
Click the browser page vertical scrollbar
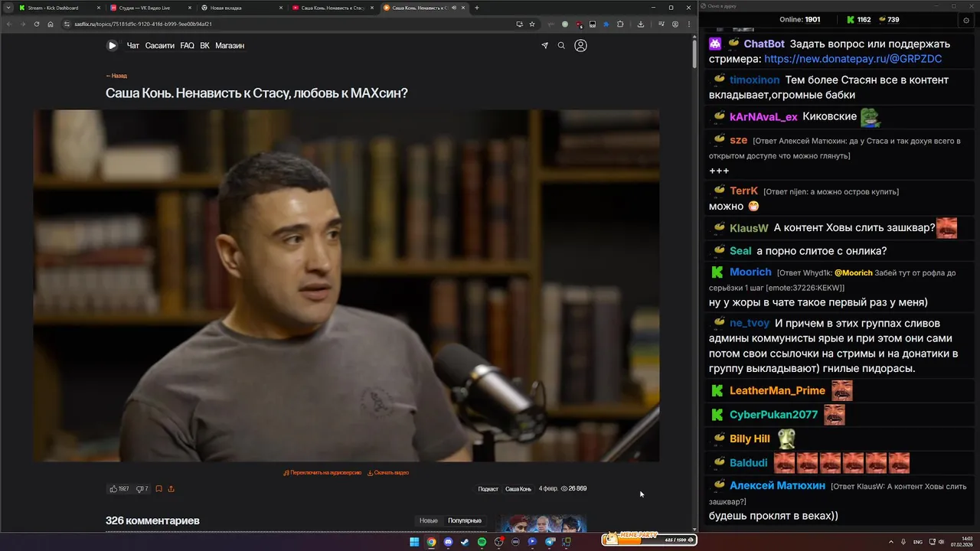[694, 54]
